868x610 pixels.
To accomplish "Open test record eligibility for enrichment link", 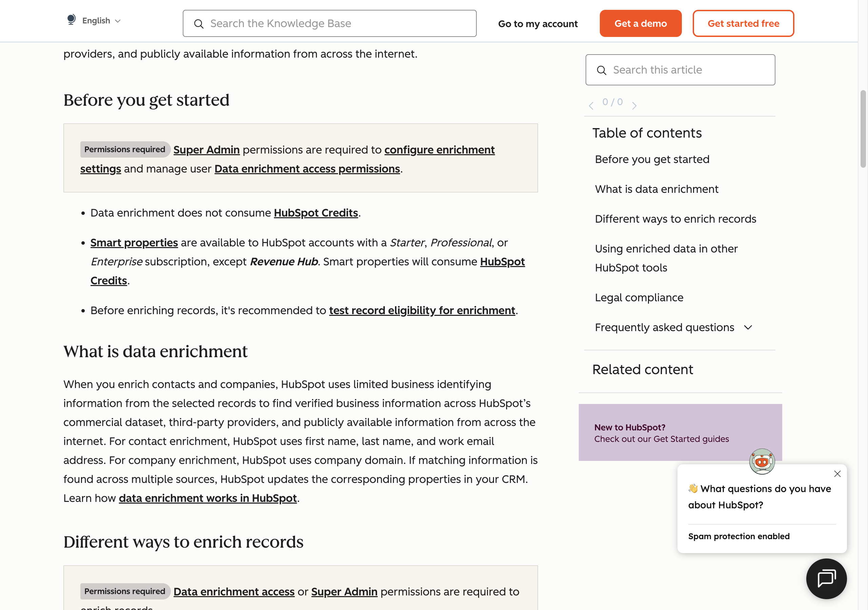I will tap(422, 310).
